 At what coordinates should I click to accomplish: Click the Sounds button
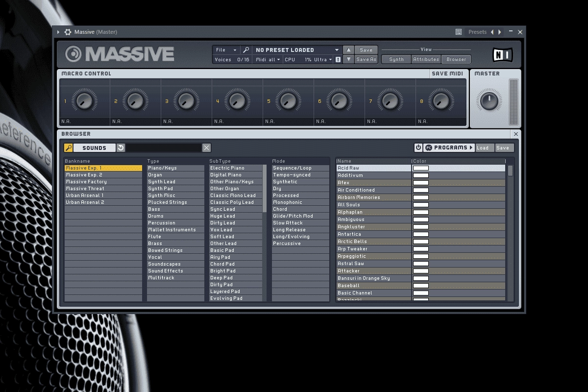pos(95,147)
